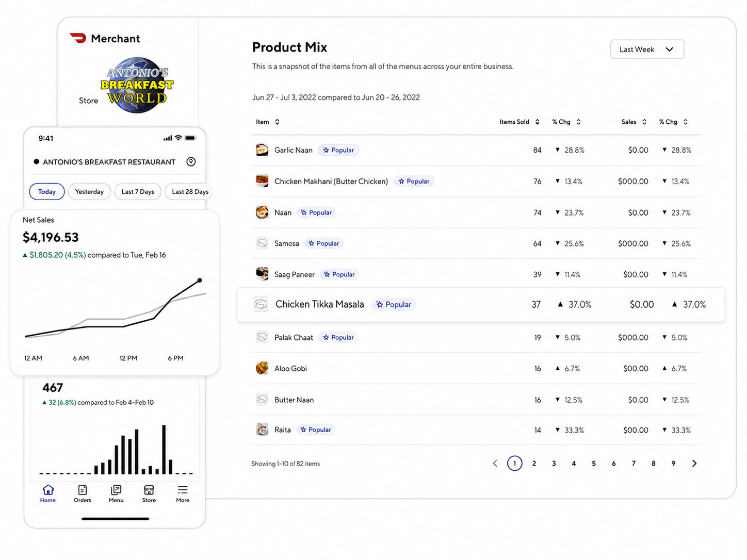
Task: Click the Showing 1–10 of 82 items text
Action: 286,464
